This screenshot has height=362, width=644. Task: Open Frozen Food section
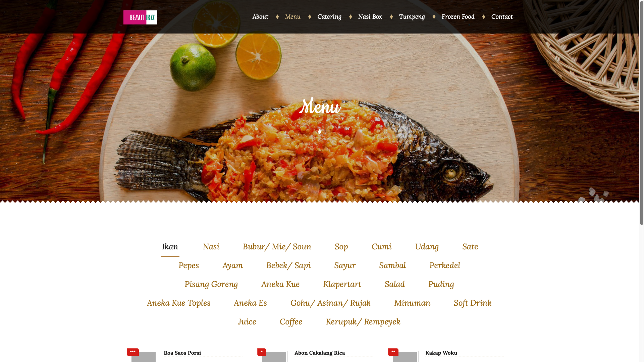pos(458,17)
